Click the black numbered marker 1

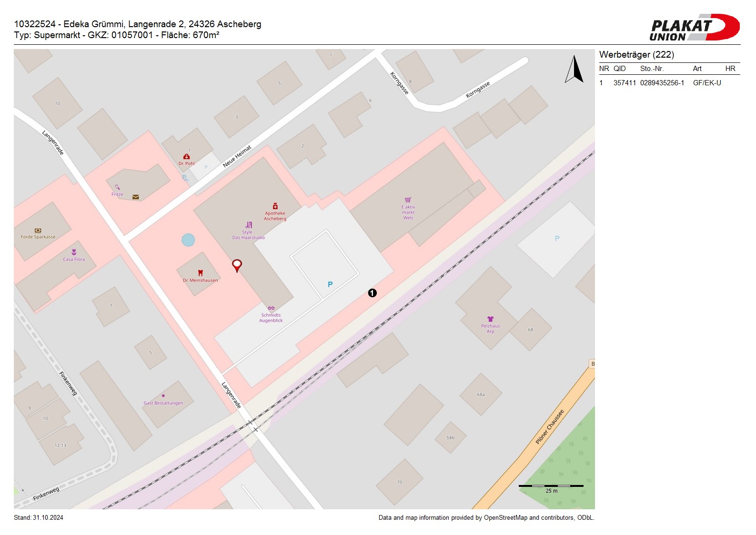point(372,293)
